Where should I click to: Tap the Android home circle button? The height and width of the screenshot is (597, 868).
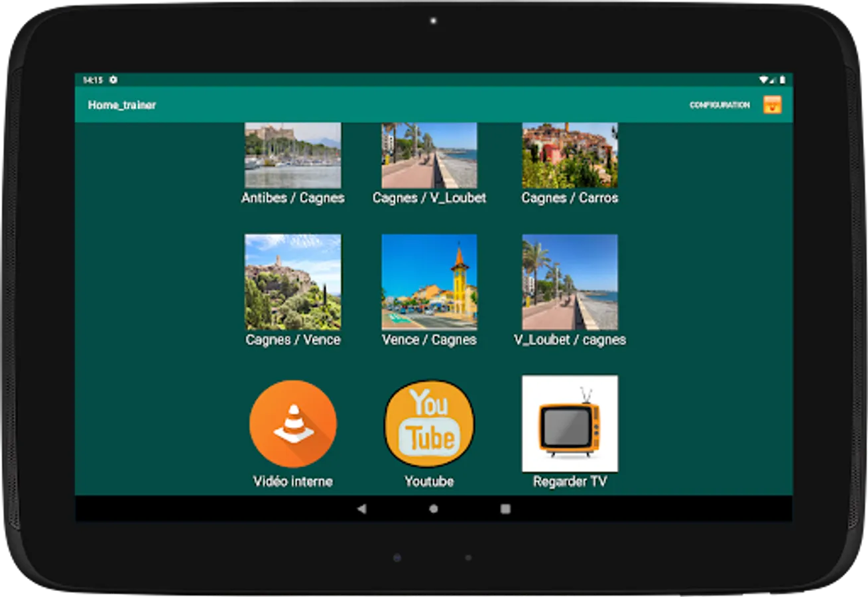[x=434, y=509]
